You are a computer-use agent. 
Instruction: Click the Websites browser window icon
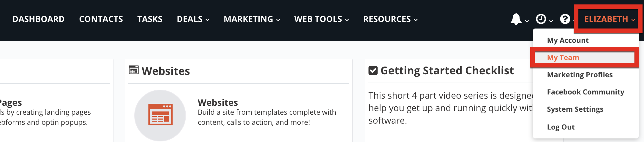coord(160,115)
